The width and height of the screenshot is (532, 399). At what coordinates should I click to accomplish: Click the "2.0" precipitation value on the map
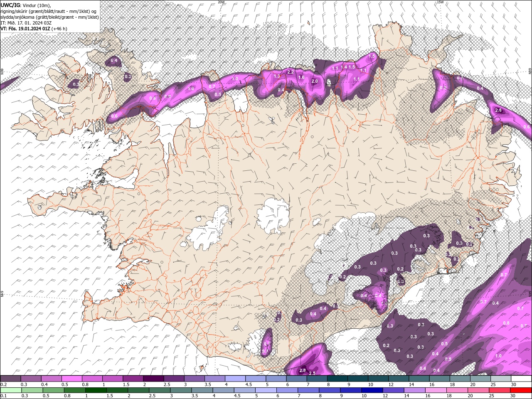(315, 81)
